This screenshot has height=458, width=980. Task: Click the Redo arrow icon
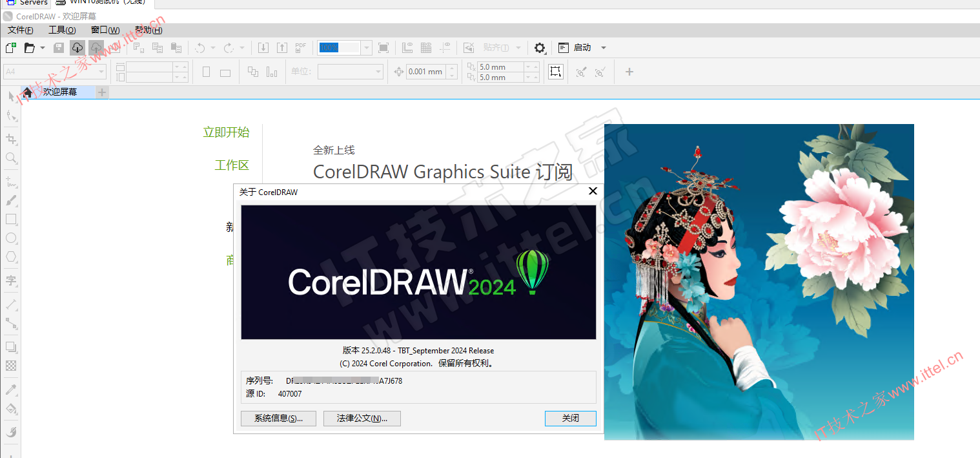(x=229, y=48)
